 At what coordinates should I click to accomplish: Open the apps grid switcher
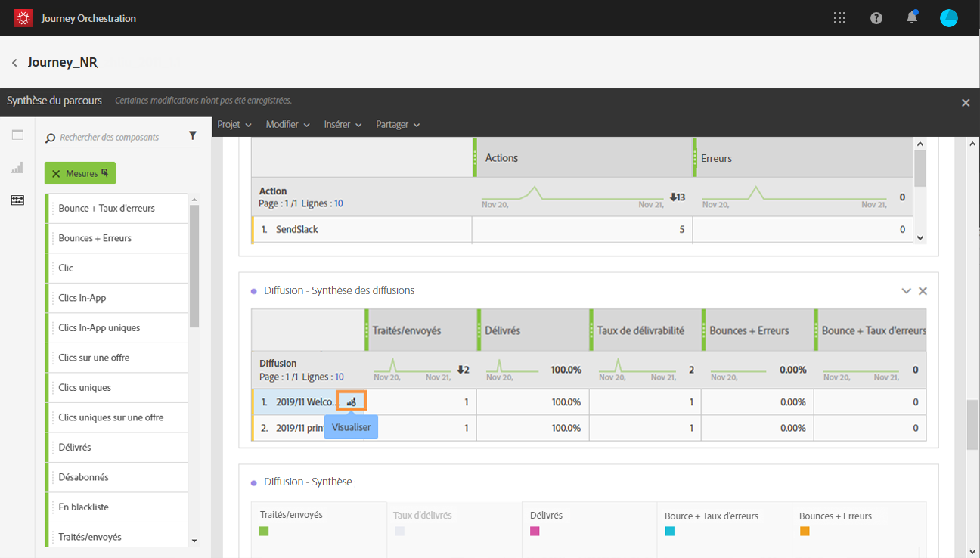[x=839, y=18]
